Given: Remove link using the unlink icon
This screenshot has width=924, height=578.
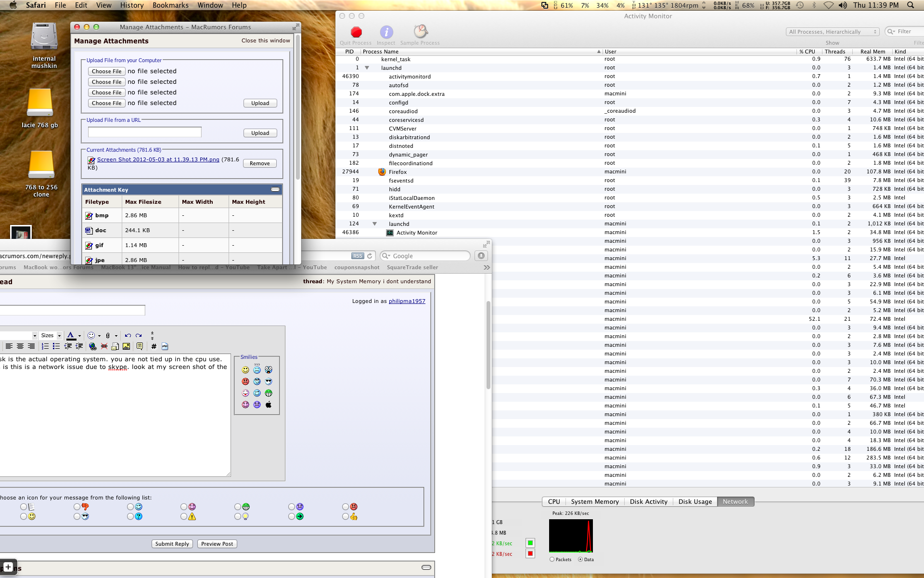Looking at the screenshot, I should pos(104,346).
